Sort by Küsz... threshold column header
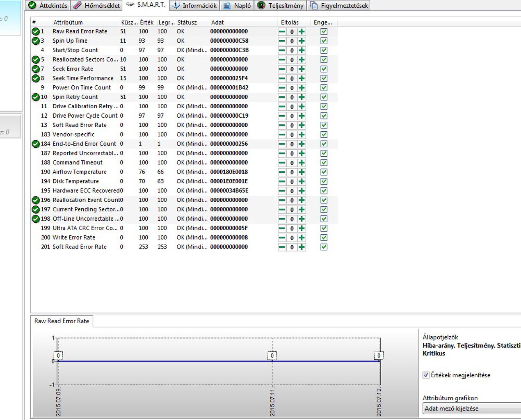 click(129, 23)
